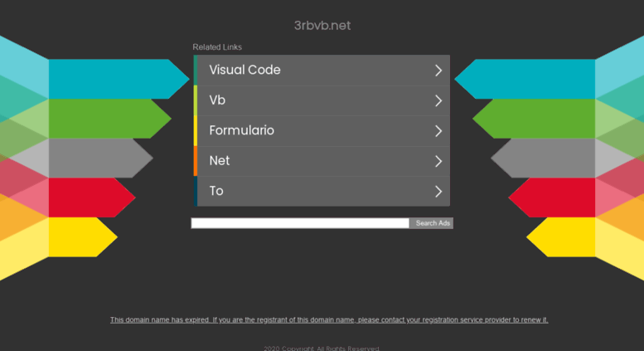Click the 3rbvb.net domain title
Viewport: 644px width, 351px height.
pos(322,26)
